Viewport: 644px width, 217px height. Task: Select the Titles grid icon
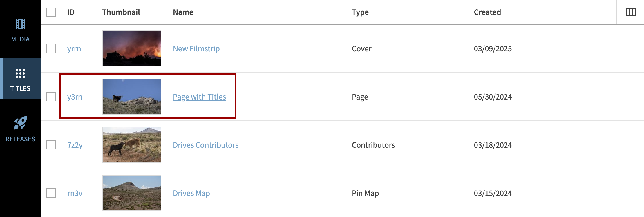pyautogui.click(x=20, y=74)
